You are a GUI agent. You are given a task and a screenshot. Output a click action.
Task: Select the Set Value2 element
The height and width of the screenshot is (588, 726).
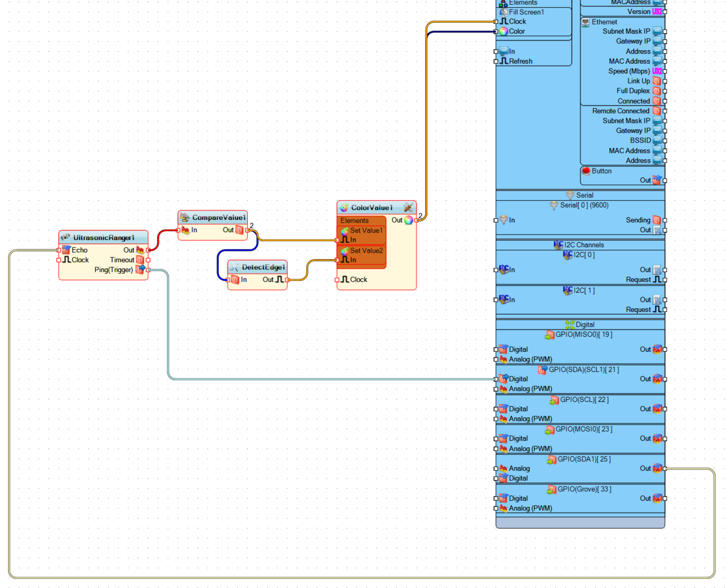tap(366, 251)
